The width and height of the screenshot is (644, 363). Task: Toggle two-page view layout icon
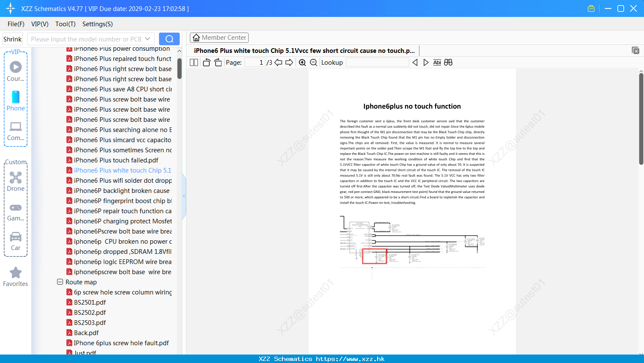(x=194, y=63)
